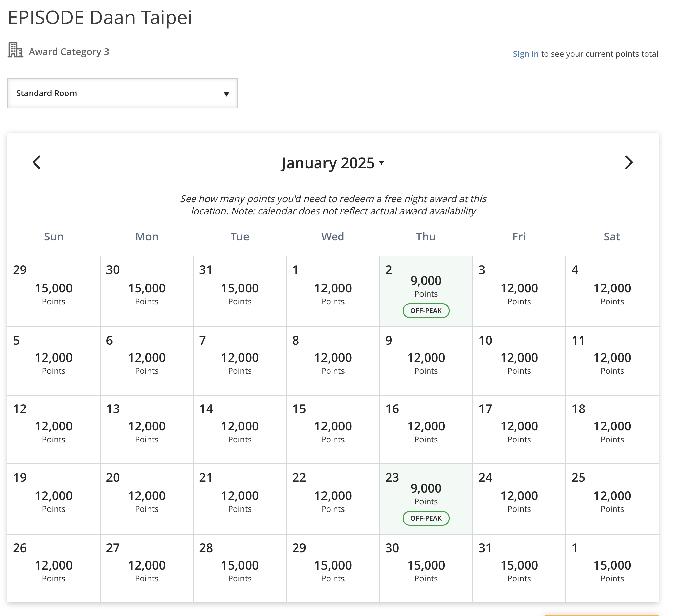Select January 21 date cell
The image size is (687, 616).
click(x=240, y=499)
